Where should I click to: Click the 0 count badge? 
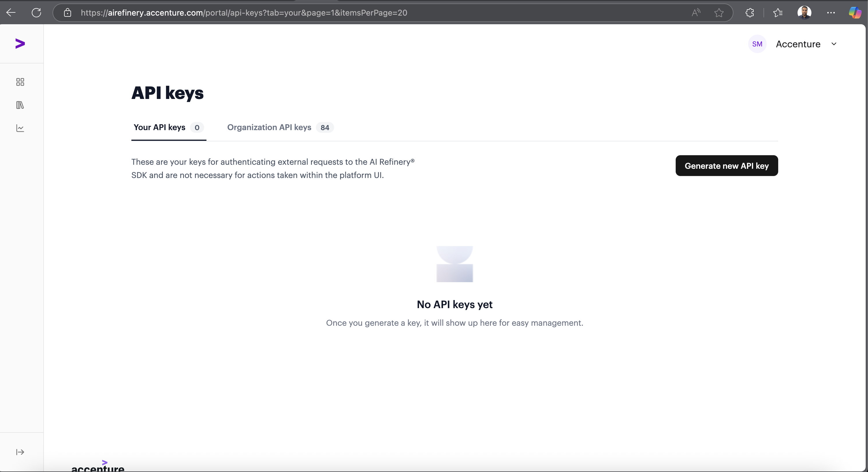[197, 128]
